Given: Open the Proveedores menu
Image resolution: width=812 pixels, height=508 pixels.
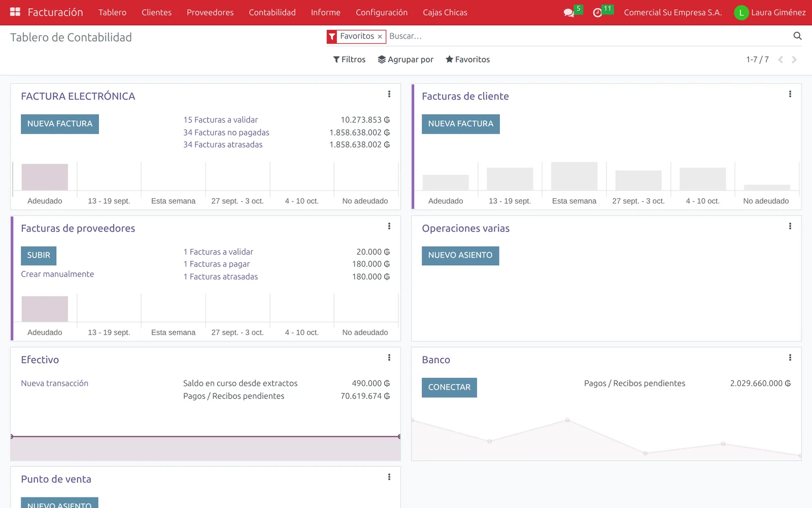Looking at the screenshot, I should (x=210, y=12).
